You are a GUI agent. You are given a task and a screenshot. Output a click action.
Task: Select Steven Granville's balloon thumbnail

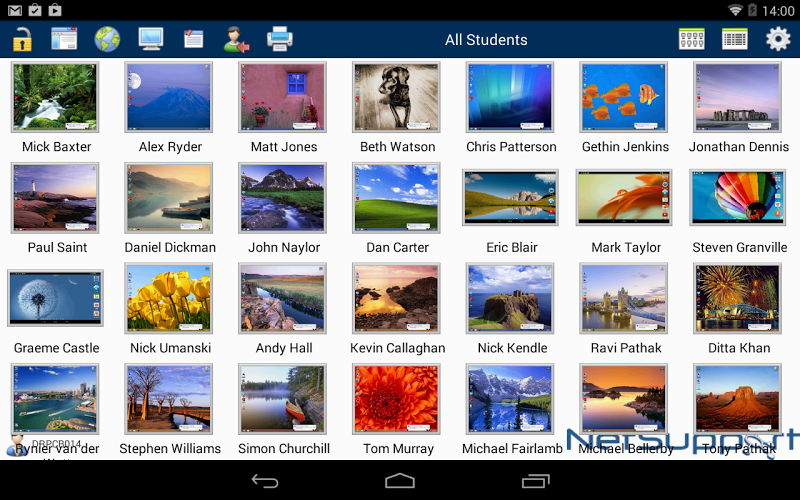738,198
